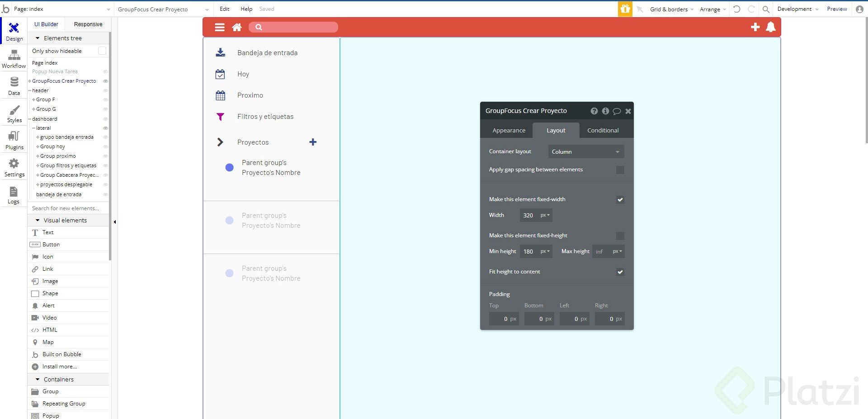The height and width of the screenshot is (419, 868).
Task: Expand Group F in elements tree
Action: [33, 99]
